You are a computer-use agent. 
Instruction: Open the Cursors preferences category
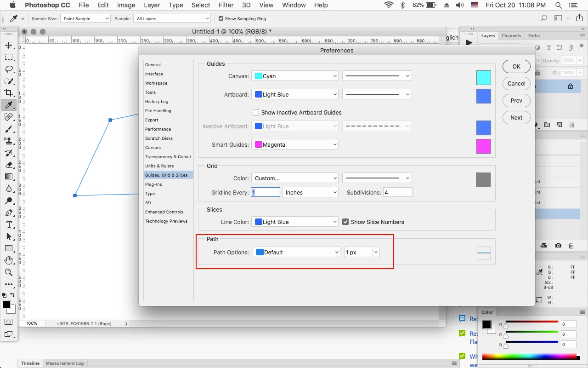153,148
